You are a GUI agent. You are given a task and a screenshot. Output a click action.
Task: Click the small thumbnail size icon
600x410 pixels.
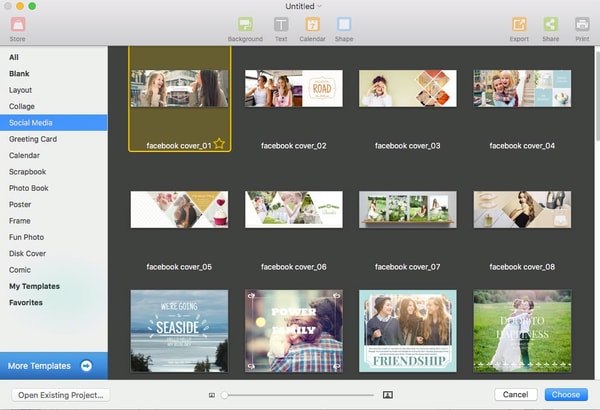(x=212, y=395)
